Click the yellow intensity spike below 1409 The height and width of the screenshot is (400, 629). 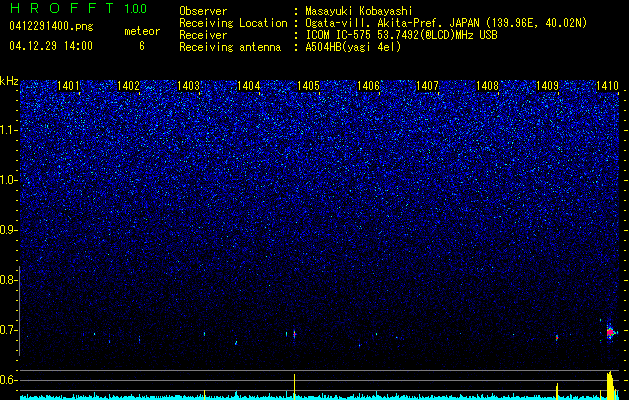point(557,392)
